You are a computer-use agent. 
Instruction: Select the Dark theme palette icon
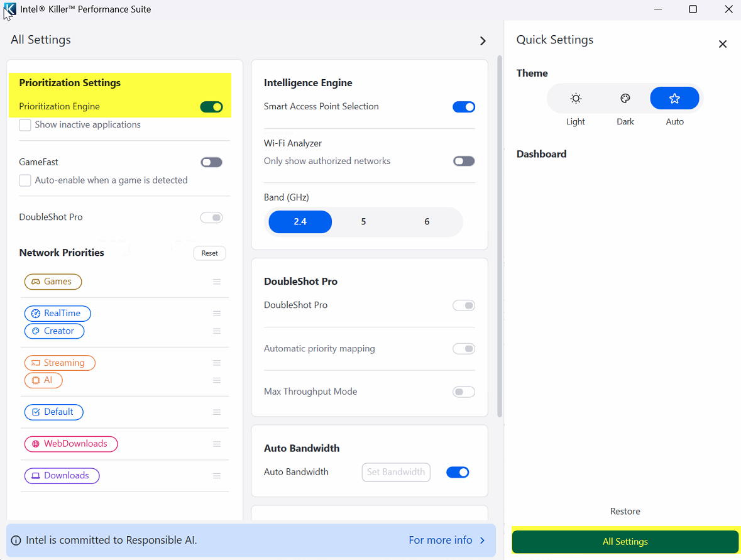coord(625,98)
